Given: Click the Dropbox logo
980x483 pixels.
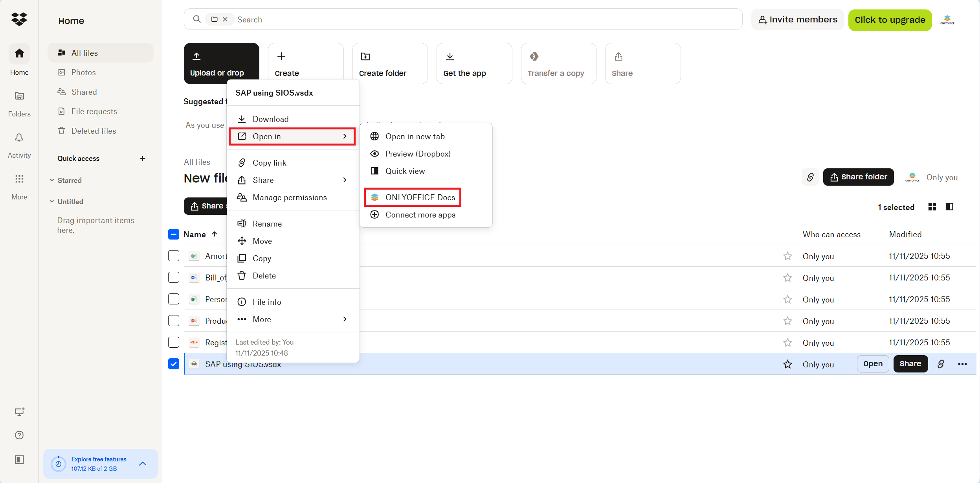Looking at the screenshot, I should point(19,19).
